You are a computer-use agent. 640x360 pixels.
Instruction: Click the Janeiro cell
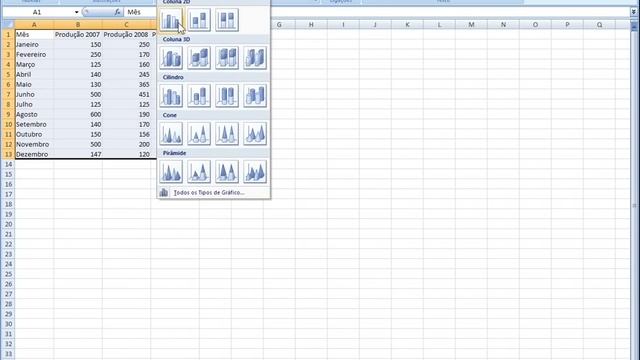(x=34, y=44)
